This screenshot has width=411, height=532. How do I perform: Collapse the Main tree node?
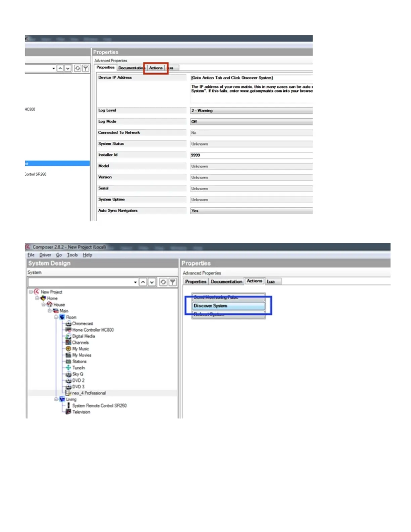point(50,311)
